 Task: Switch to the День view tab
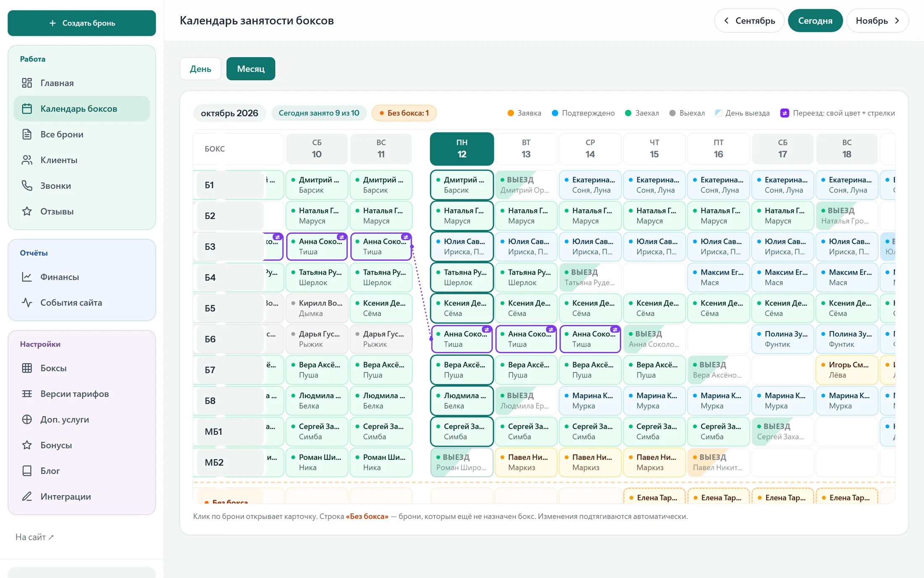click(x=200, y=69)
